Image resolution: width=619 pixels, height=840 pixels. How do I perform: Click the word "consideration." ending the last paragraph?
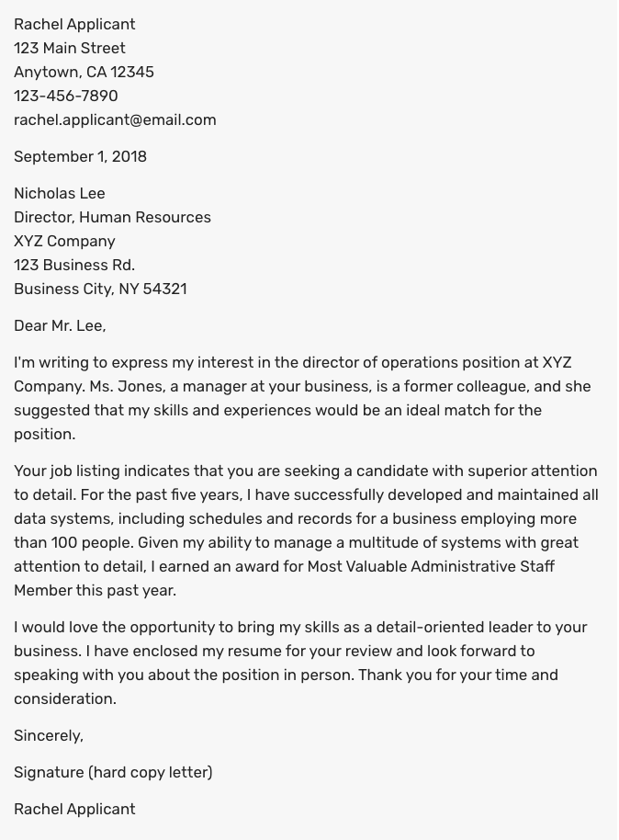coord(65,698)
